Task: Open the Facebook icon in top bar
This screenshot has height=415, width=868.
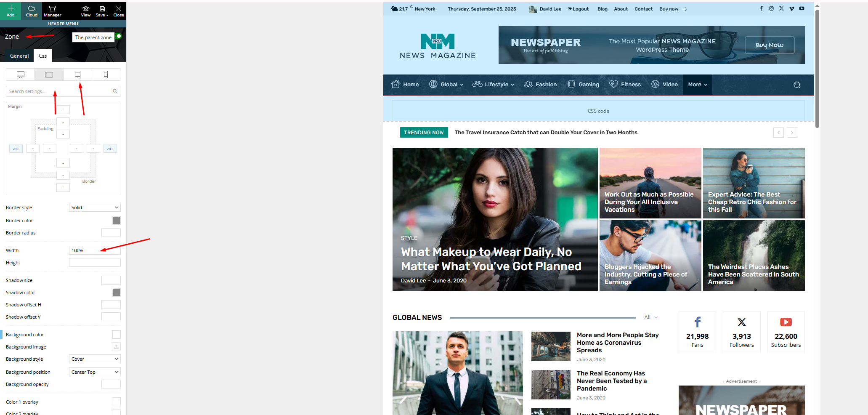Action: click(761, 8)
